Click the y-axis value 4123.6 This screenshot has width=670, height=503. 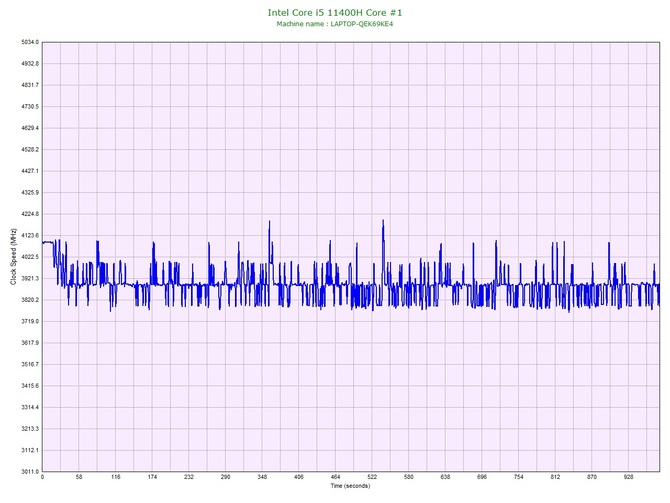30,235
